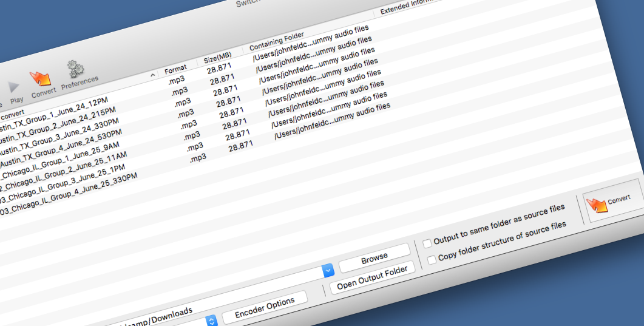Select the file Chicago_IL_Group_4_June_25_330PM

(69, 192)
